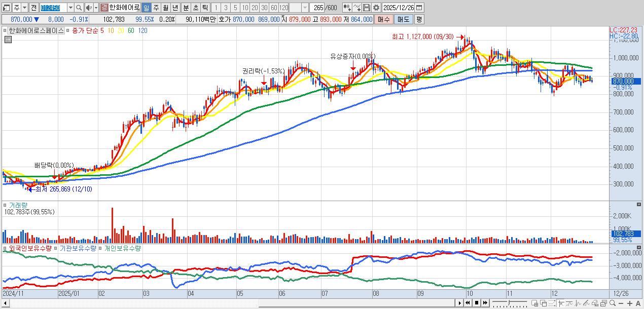Screen dimensions: 644x309
Task: Click the 경 badge before the stock name
Action: [104, 8]
